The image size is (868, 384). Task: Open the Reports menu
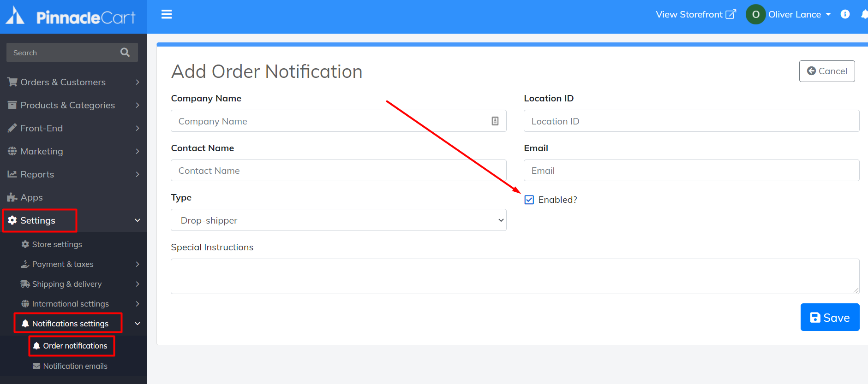[73, 174]
